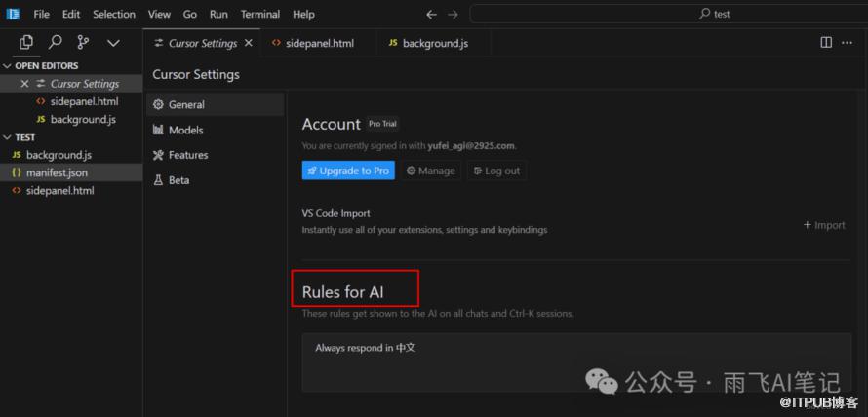This screenshot has width=868, height=417.
Task: Open the View menu
Action: tap(159, 15)
